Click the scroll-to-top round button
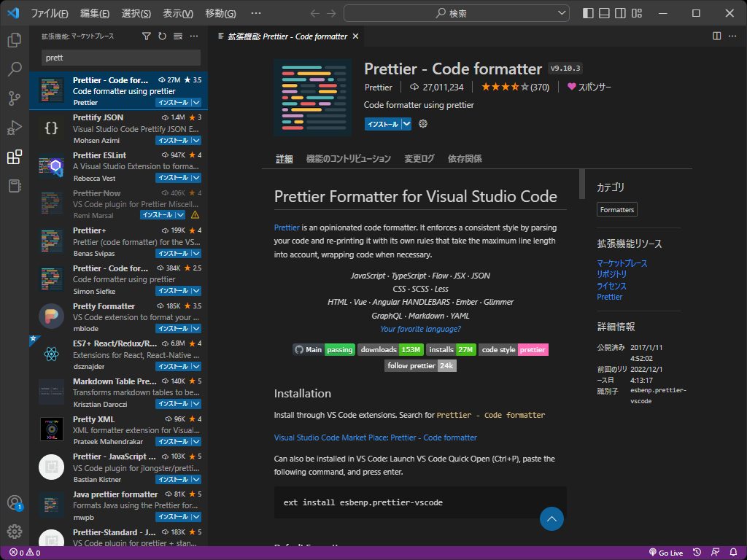 pyautogui.click(x=551, y=519)
